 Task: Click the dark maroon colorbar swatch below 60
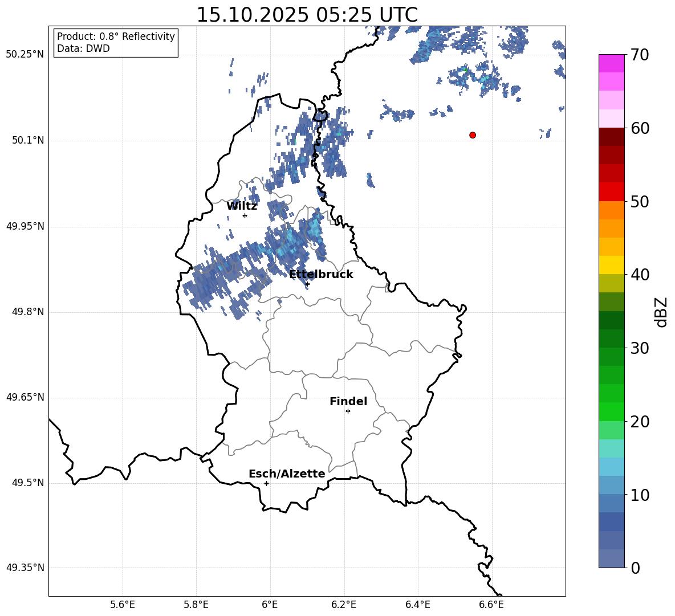pos(612,136)
